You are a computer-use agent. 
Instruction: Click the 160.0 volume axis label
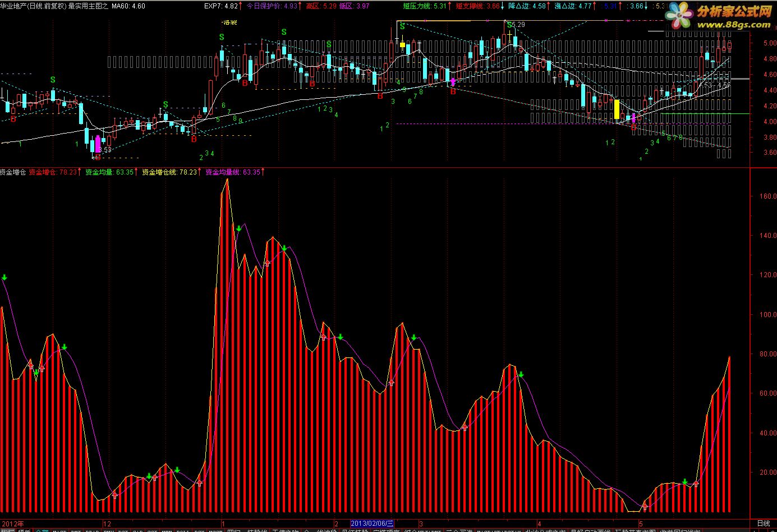(768, 196)
